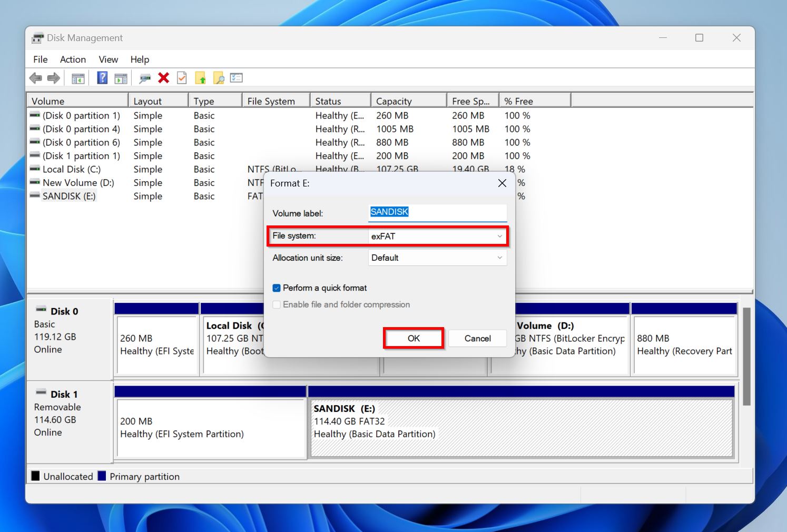787x532 pixels.
Task: Open the View menu
Action: click(x=108, y=59)
